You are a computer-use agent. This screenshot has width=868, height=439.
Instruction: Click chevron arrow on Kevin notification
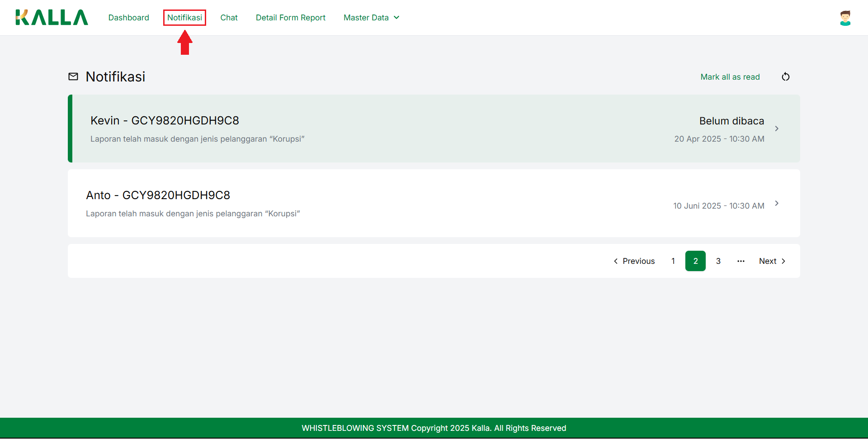(776, 129)
